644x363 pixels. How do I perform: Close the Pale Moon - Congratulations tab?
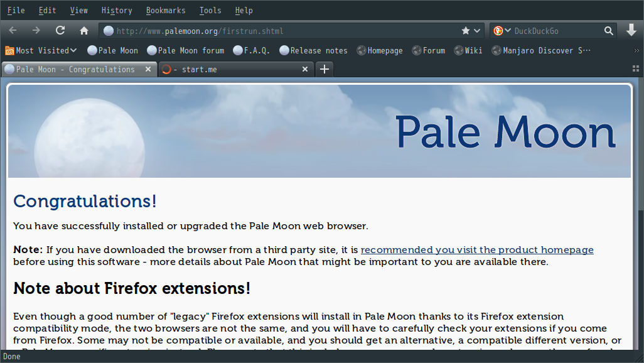[148, 70]
